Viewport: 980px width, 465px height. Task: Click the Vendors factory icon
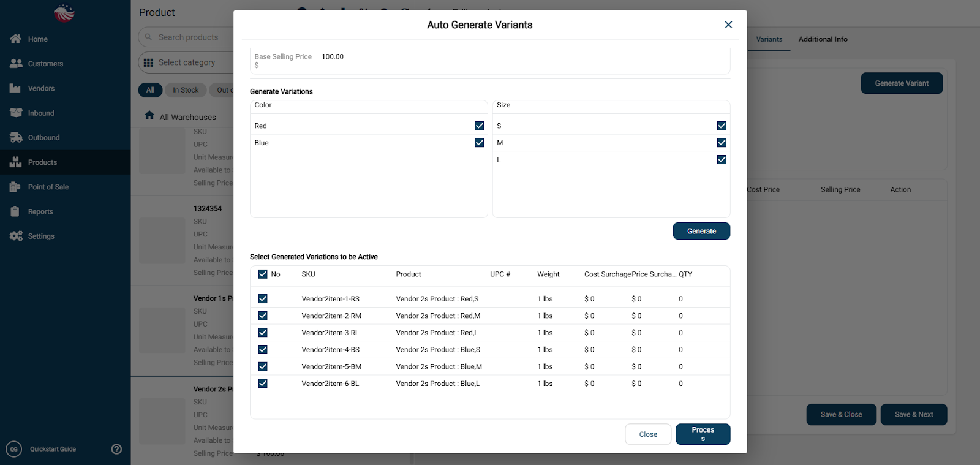click(16, 88)
